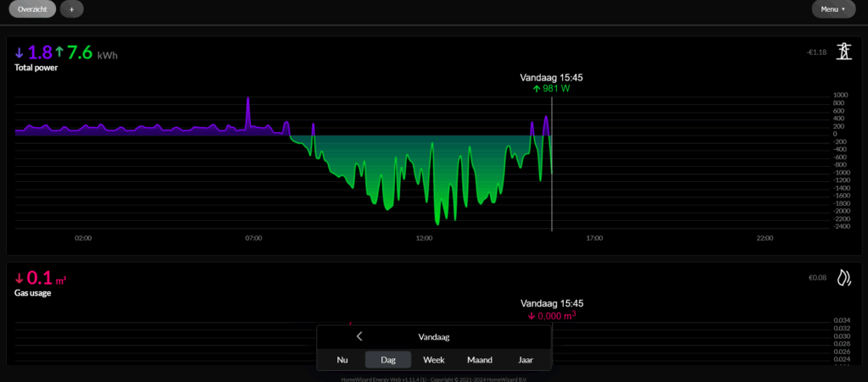Click the -2400 y-axis label
Image resolution: width=868 pixels, height=382 pixels.
842,226
